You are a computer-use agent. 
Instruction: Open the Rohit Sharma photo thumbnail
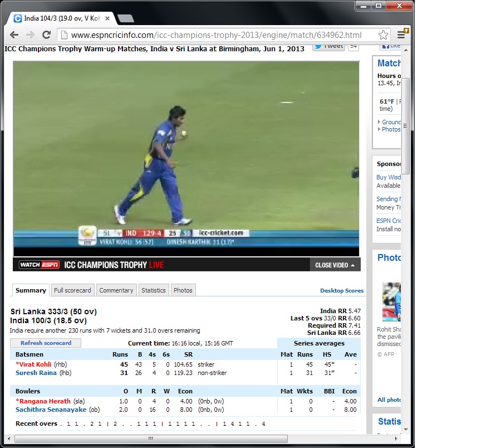click(x=391, y=302)
